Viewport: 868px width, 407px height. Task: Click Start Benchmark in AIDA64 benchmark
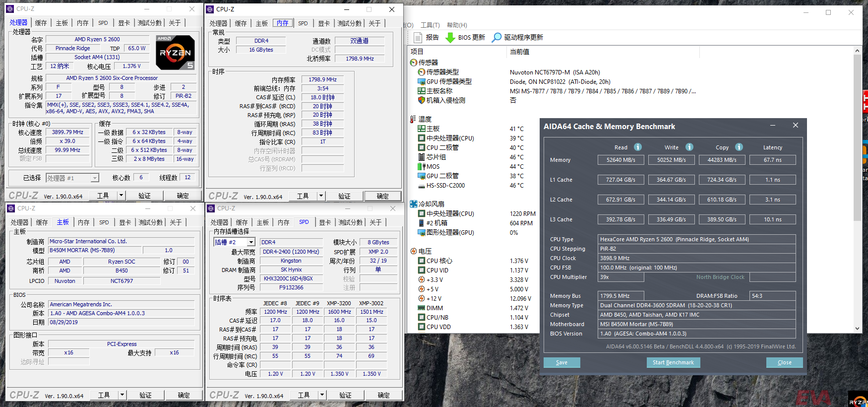[x=673, y=362]
